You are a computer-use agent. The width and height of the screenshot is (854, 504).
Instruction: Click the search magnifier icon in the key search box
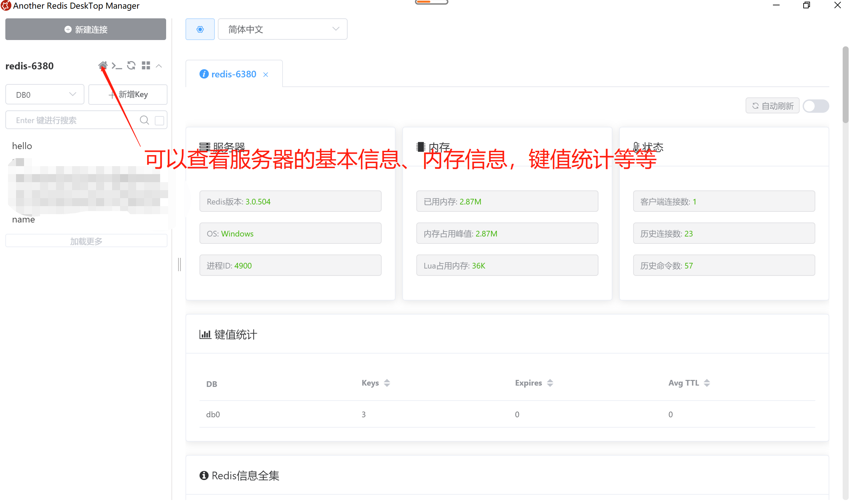click(145, 120)
